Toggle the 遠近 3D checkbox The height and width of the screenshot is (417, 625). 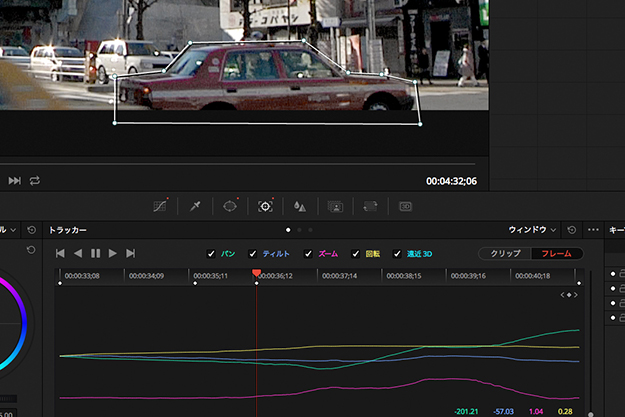(397, 254)
